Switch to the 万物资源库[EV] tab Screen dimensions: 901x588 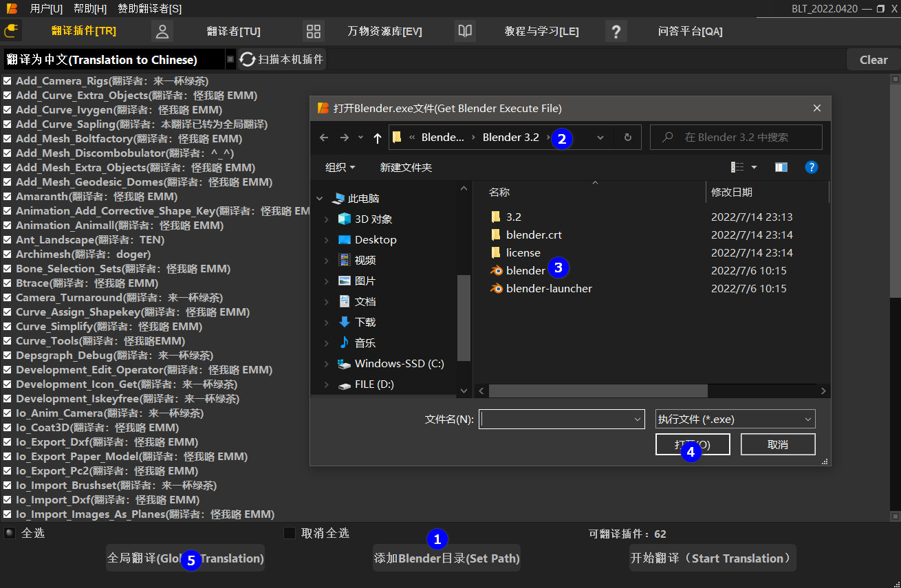point(384,31)
